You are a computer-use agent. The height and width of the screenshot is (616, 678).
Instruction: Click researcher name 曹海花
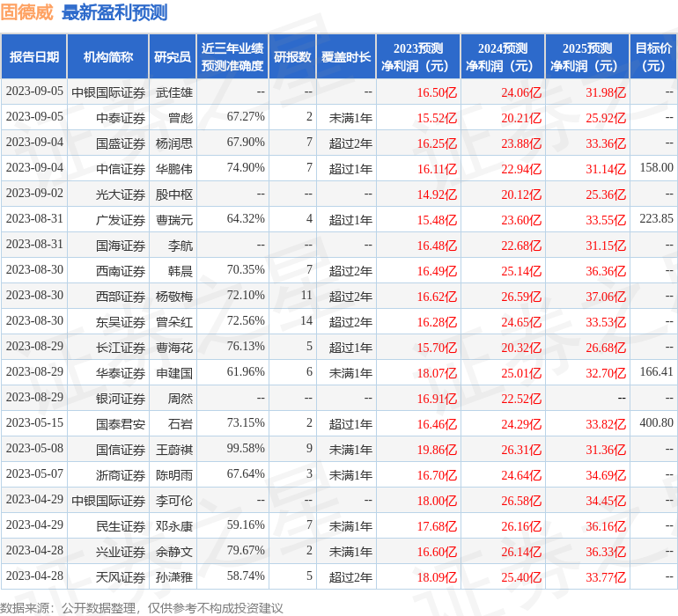coord(174,348)
